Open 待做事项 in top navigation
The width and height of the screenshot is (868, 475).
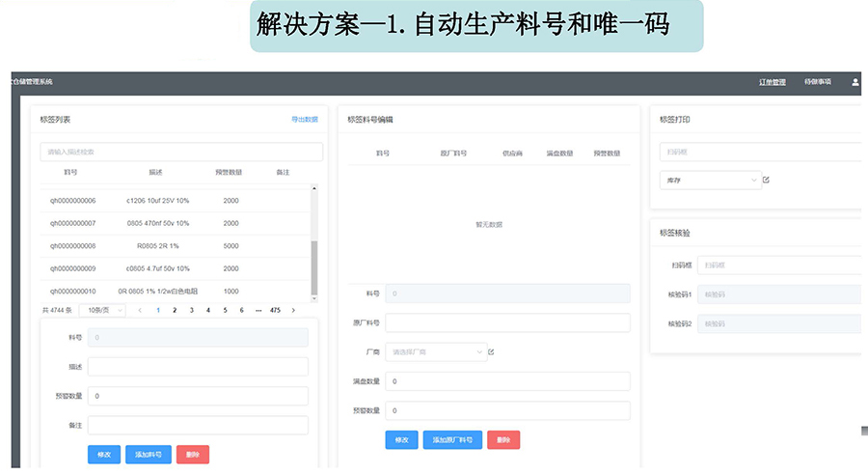[817, 82]
